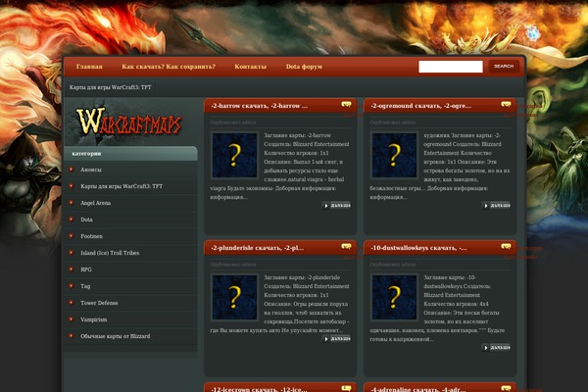Click the red bullet beside Vampirism
The image size is (588, 392).
72,319
